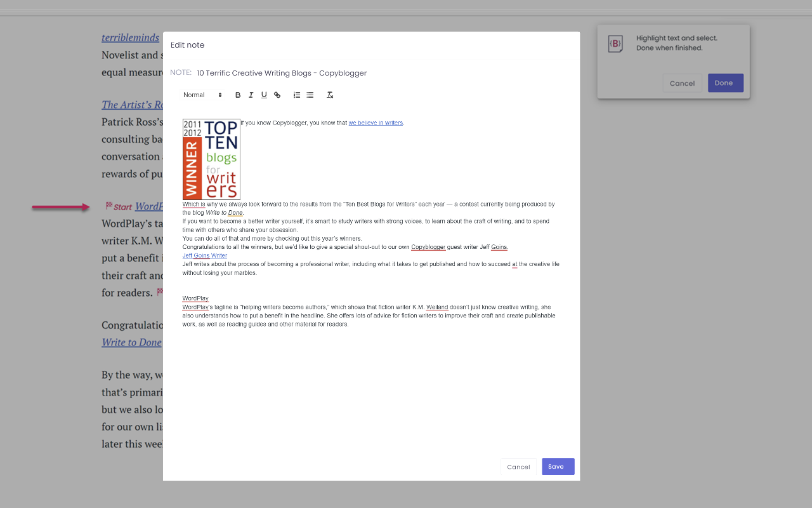The height and width of the screenshot is (508, 812).
Task: Click the underlined WordPlay heading in note
Action: [x=195, y=298]
